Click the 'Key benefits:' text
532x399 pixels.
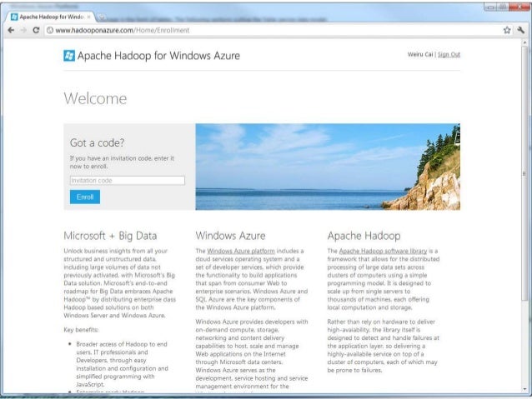(x=81, y=330)
